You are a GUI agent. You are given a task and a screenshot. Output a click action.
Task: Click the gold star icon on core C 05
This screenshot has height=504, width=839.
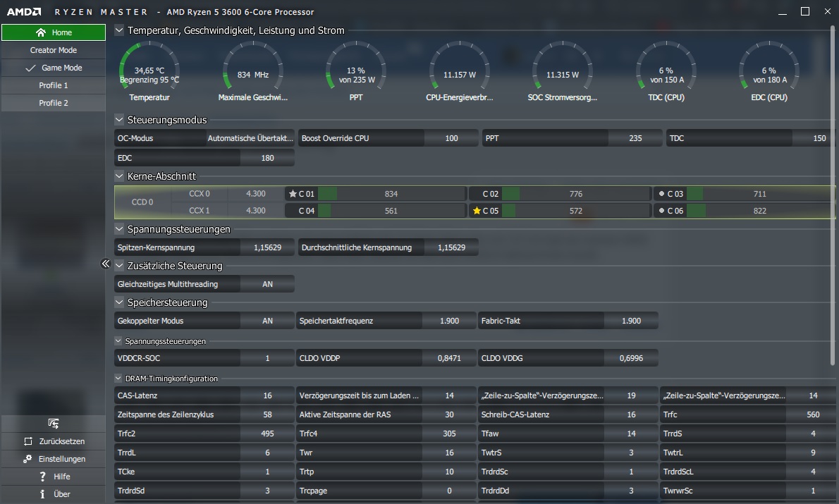click(x=477, y=211)
